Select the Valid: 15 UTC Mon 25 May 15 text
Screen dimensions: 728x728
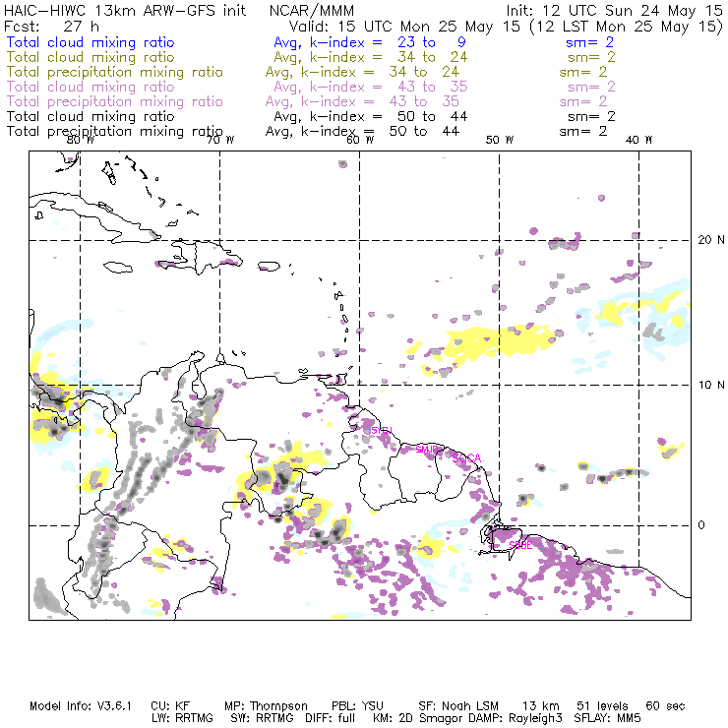[404, 27]
